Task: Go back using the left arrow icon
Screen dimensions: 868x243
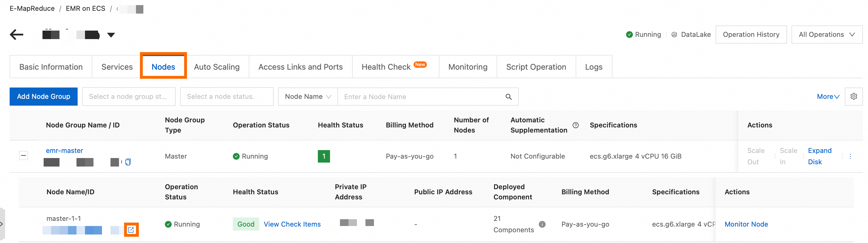Action: click(16, 34)
